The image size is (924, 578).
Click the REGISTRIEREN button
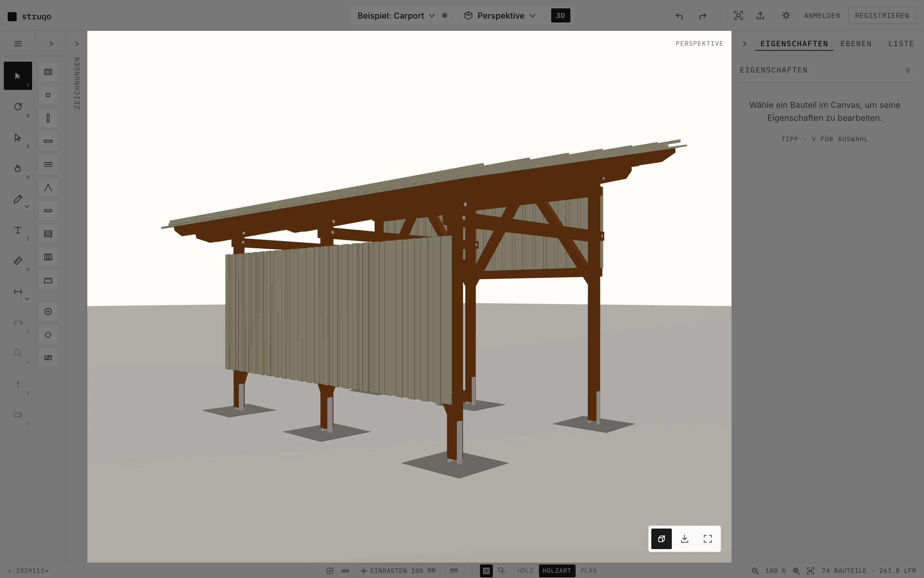click(x=882, y=16)
